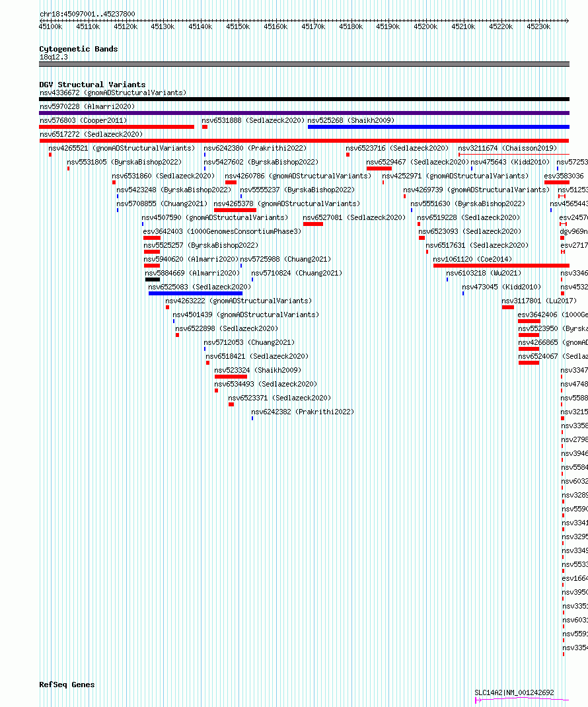
Task: Click the Cytogenetic Bands track title
Action: (79, 49)
